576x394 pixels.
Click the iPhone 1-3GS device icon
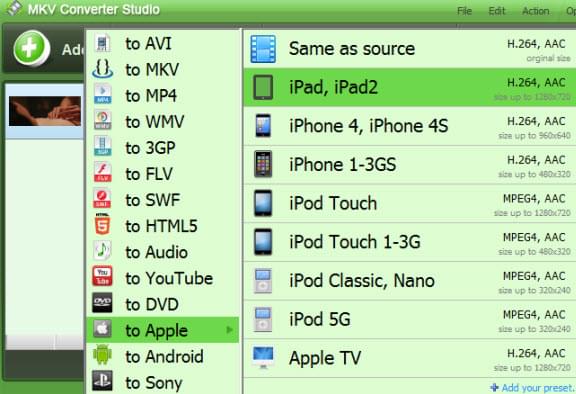click(263, 165)
